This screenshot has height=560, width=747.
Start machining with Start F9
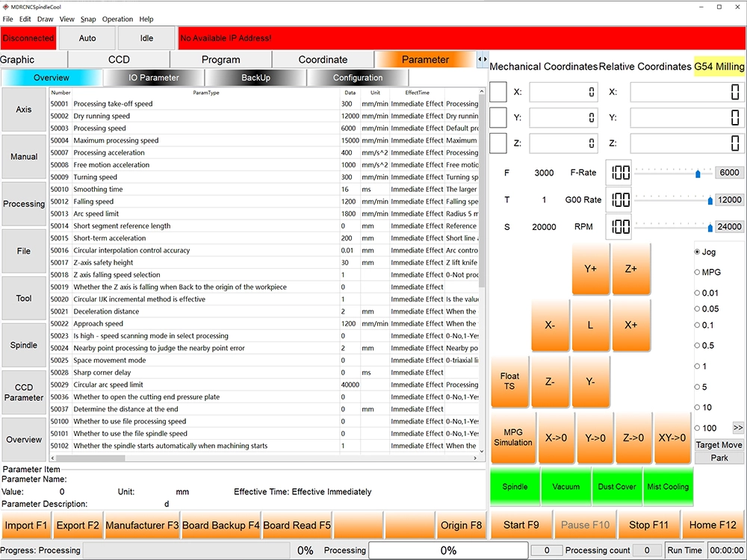(x=521, y=525)
